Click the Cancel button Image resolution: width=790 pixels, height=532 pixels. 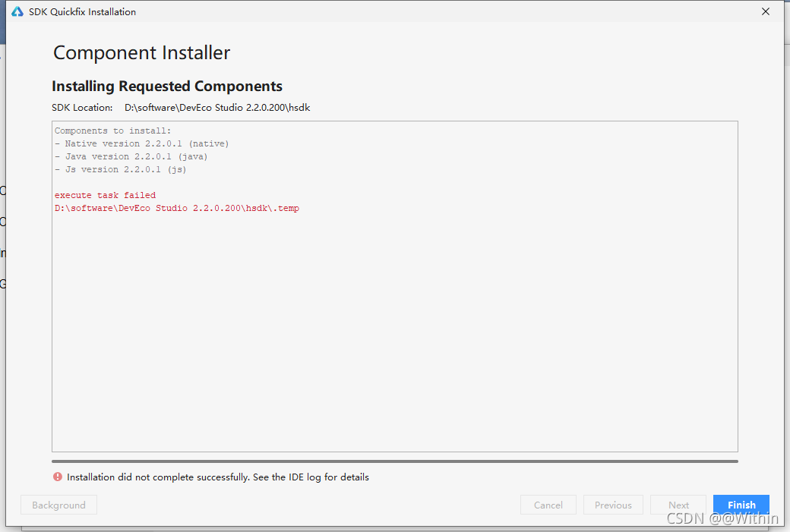click(x=548, y=505)
